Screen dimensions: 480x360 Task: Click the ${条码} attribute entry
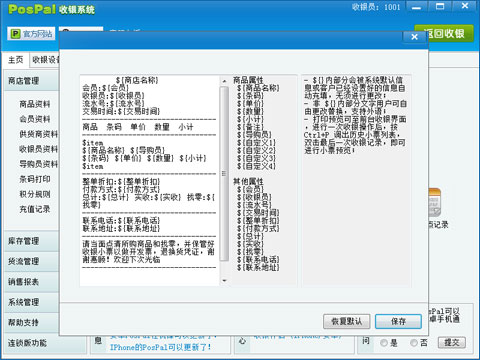(250, 96)
